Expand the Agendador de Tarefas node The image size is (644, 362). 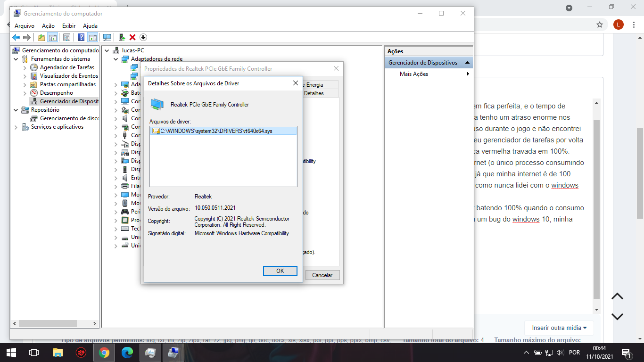25,67
